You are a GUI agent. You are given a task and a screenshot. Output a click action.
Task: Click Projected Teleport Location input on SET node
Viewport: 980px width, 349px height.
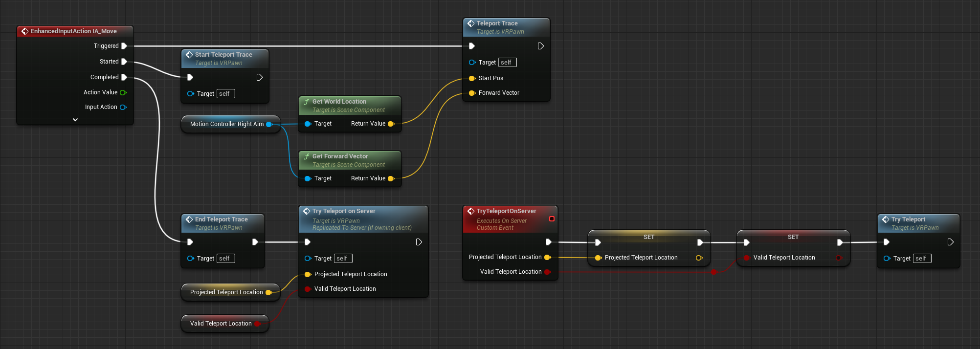pyautogui.click(x=598, y=258)
